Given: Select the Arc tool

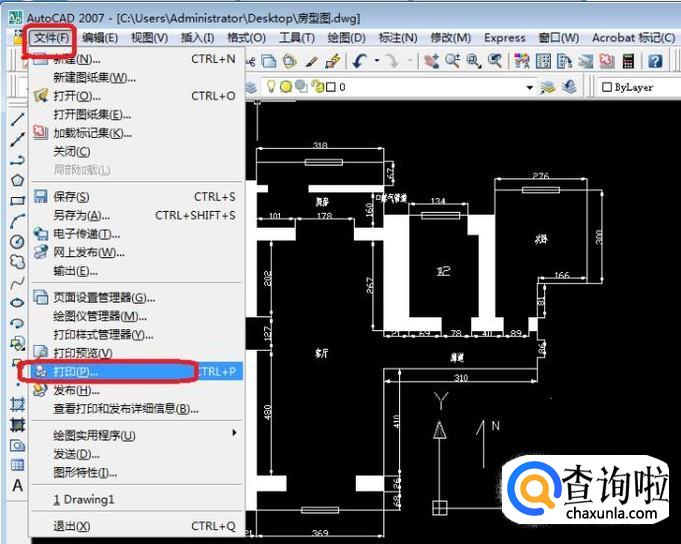Looking at the screenshot, I should (17, 221).
